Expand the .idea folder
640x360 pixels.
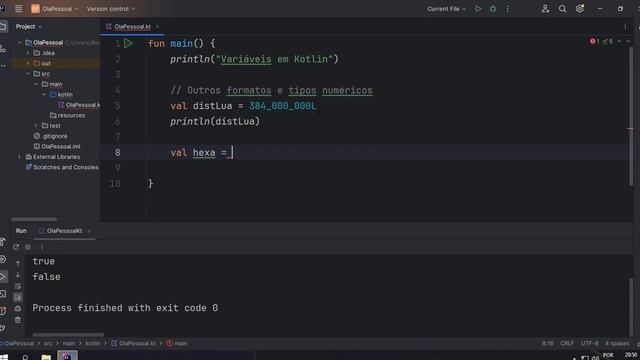[28, 53]
